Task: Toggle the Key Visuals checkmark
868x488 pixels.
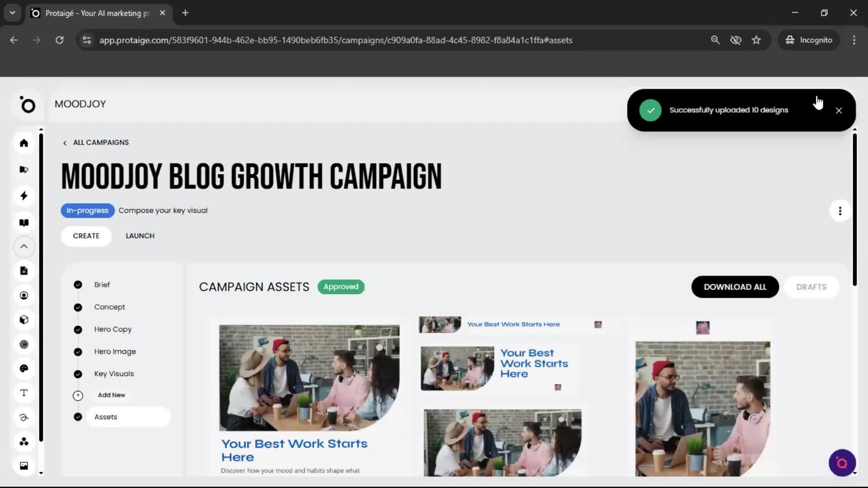Action: [x=78, y=374]
